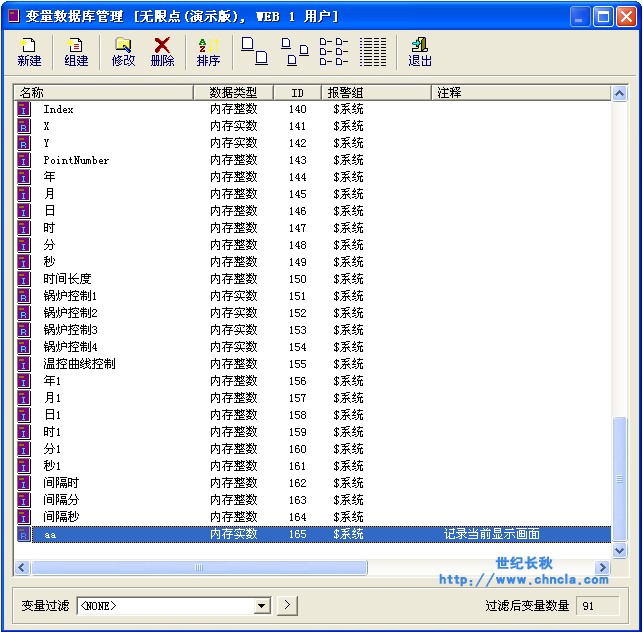Click the horizontal scrollbar right arrow
643x632 pixels.
pyautogui.click(x=602, y=568)
